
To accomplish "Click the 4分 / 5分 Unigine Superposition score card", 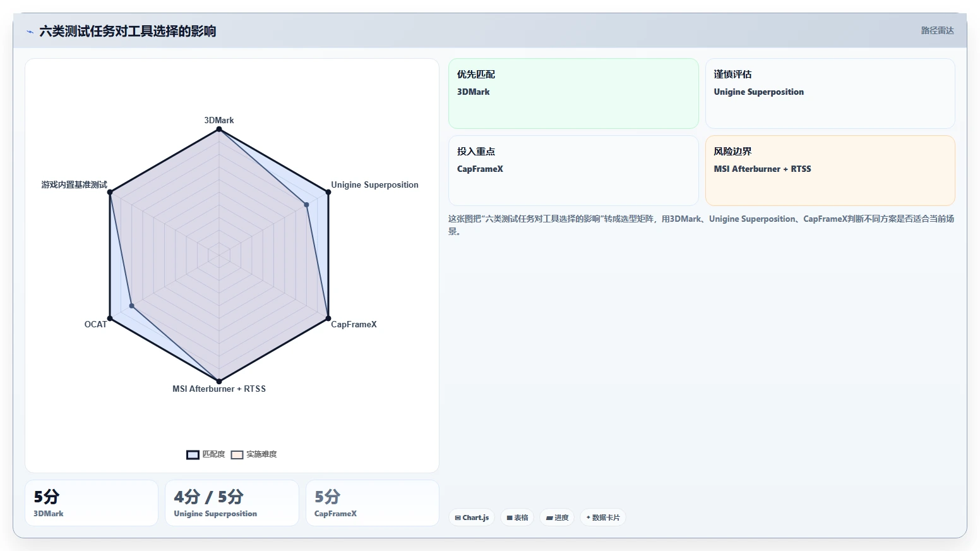I will (x=232, y=503).
